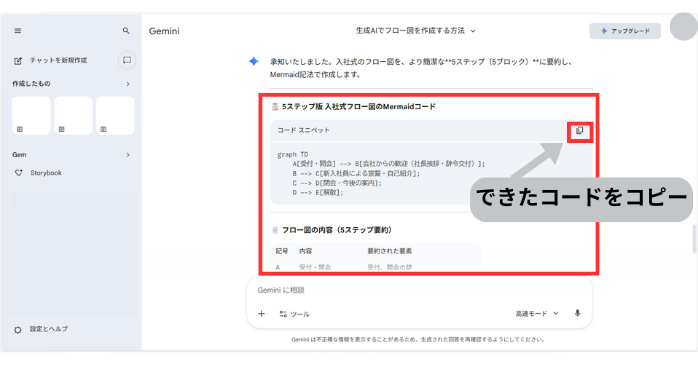Click the code line D --> E[解散];
Image resolution: width=698 pixels, height=365 pixels.
[x=318, y=193]
